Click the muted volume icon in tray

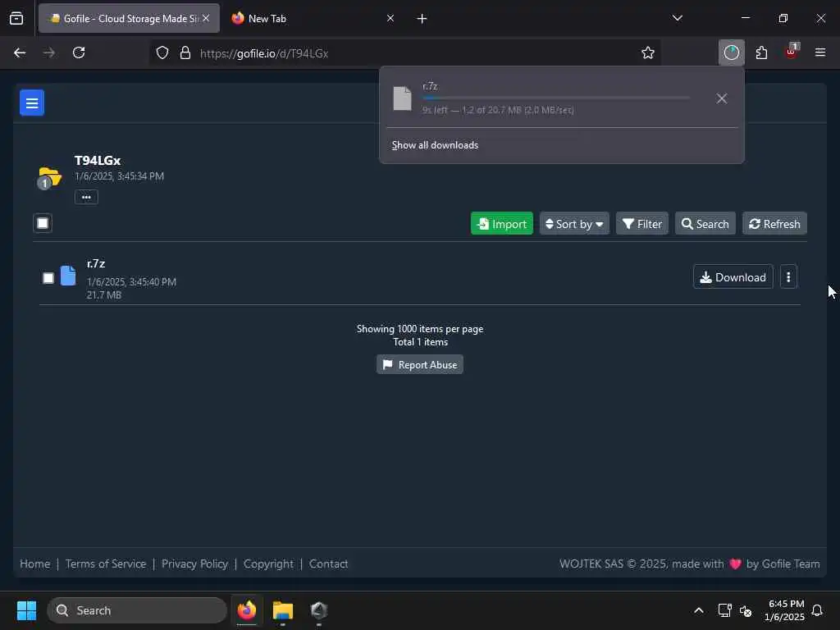(745, 610)
